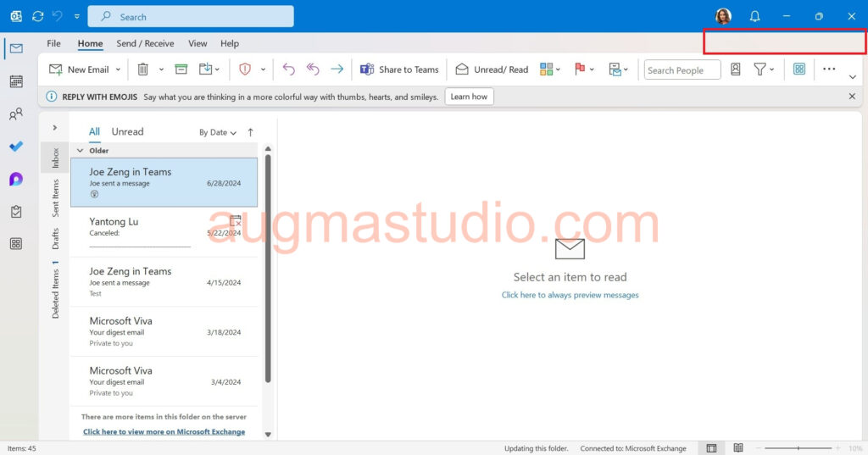This screenshot has width=868, height=455.
Task: Open the By Date sort dropdown
Action: pos(217,132)
